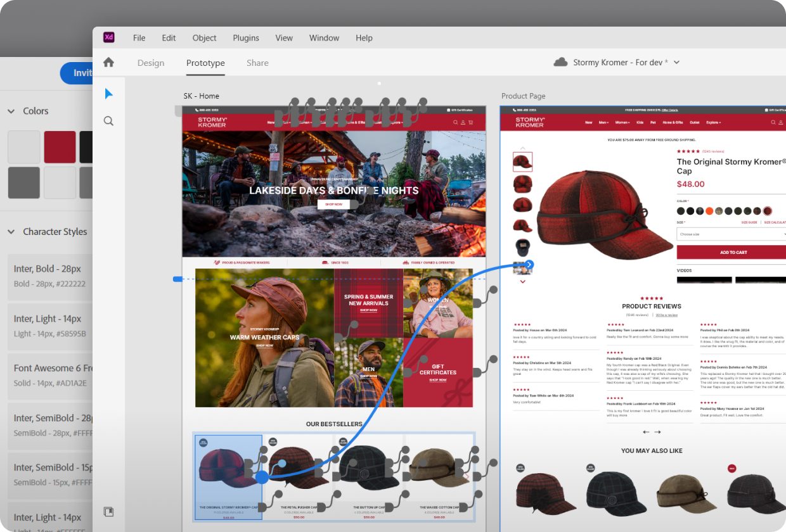Click search icon on SK - Home artboard

pos(456,122)
